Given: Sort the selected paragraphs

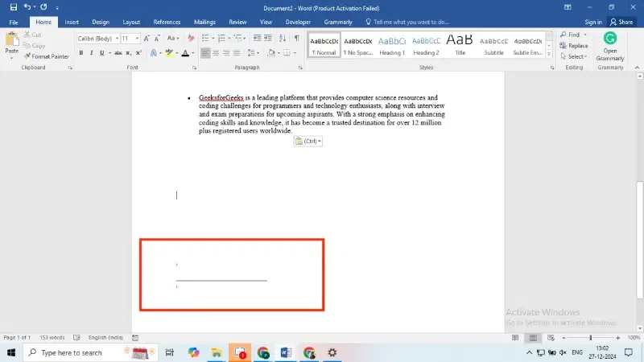Looking at the screenshot, I should [283, 38].
